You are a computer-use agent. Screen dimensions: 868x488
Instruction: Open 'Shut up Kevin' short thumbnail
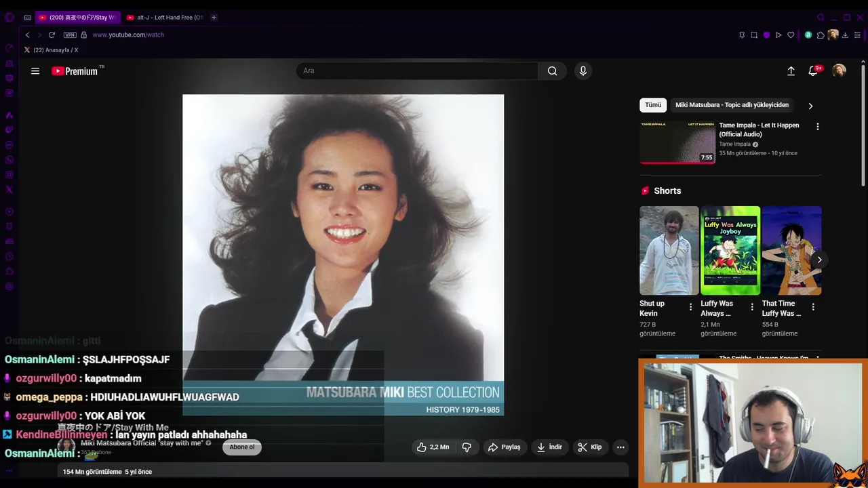click(x=669, y=251)
